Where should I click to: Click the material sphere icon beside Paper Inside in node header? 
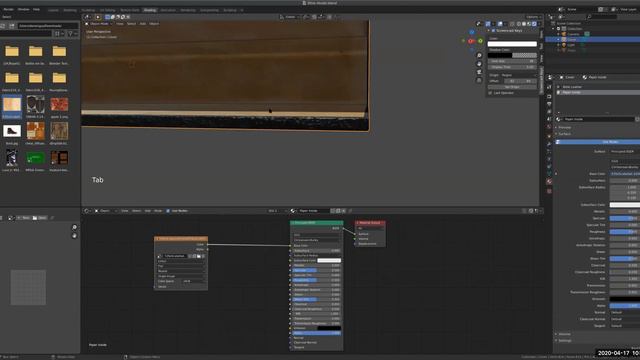point(293,211)
